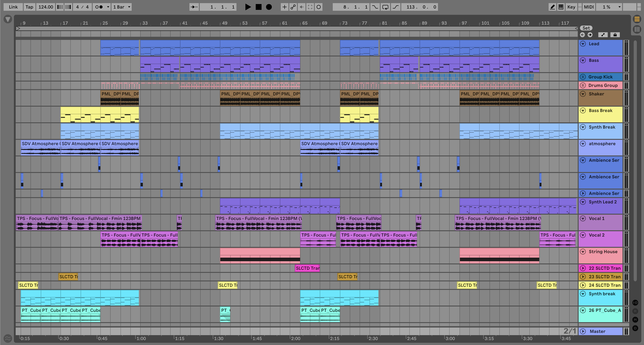Click the Arrangement Record circle button
The image size is (644, 345).
pos(269,7)
